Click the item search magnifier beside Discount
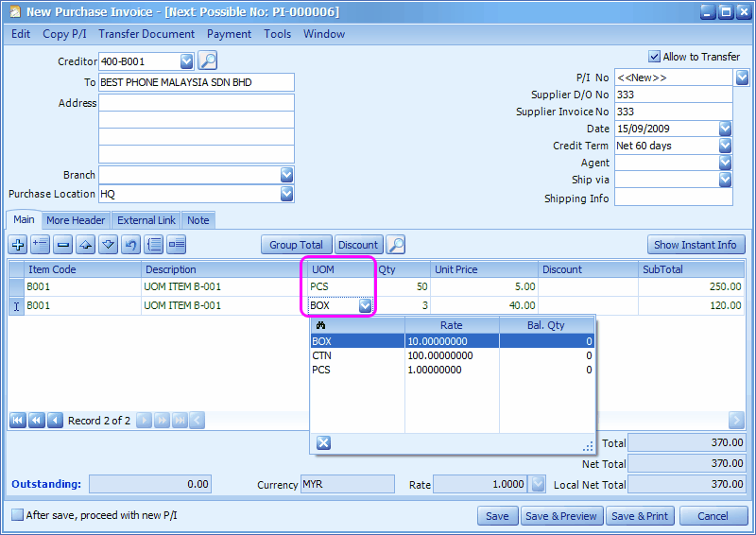Viewport: 756px width, 535px height. coord(396,245)
